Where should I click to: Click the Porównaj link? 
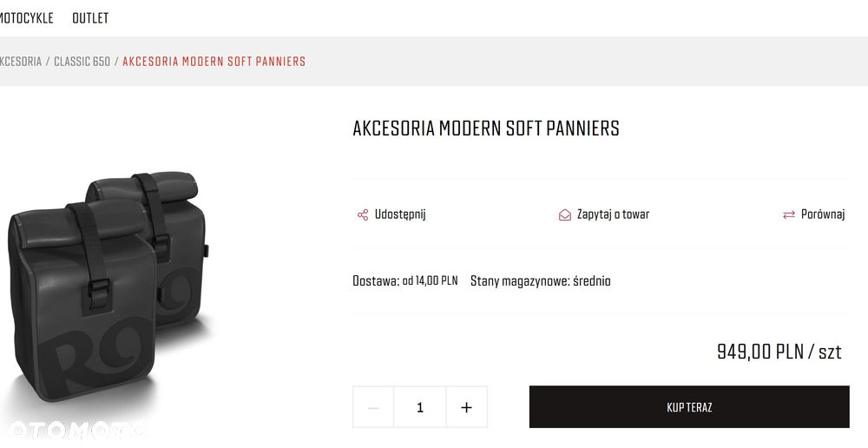click(x=823, y=214)
